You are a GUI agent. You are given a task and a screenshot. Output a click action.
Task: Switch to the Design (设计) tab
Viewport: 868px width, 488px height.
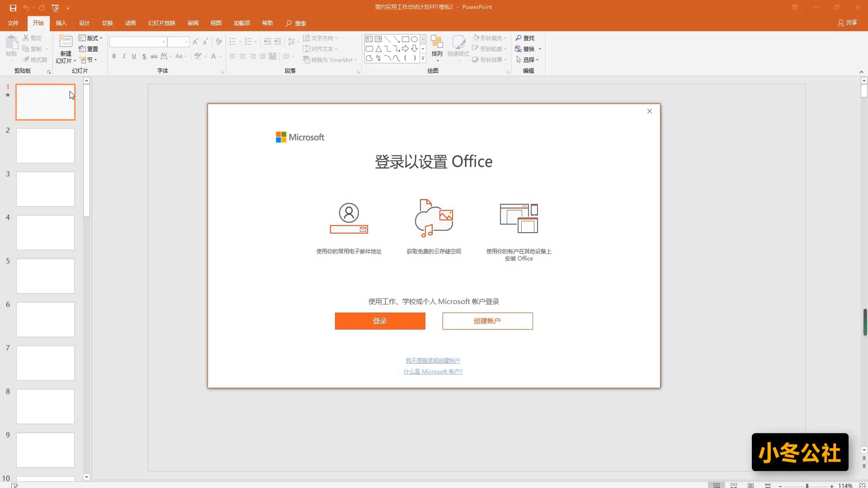84,23
